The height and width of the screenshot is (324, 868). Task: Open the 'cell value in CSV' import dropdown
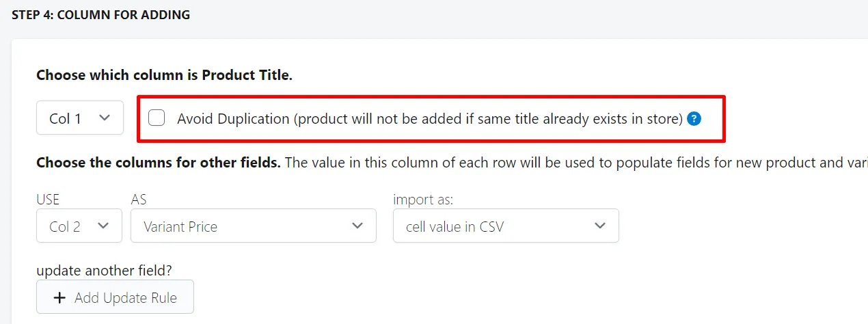point(506,226)
